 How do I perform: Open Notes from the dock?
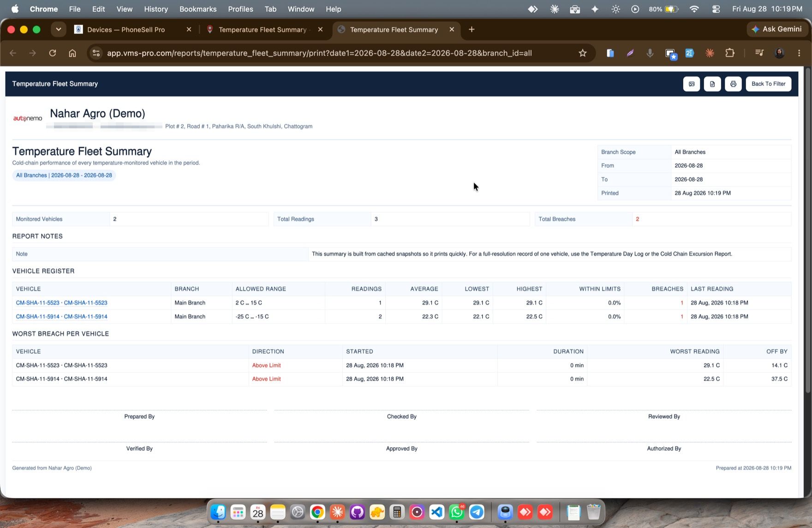click(278, 512)
